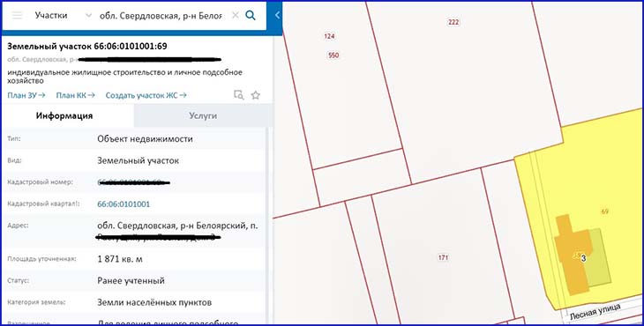The height and width of the screenshot is (326, 644).
Task: Select the land use description text
Action: pyautogui.click(x=125, y=77)
